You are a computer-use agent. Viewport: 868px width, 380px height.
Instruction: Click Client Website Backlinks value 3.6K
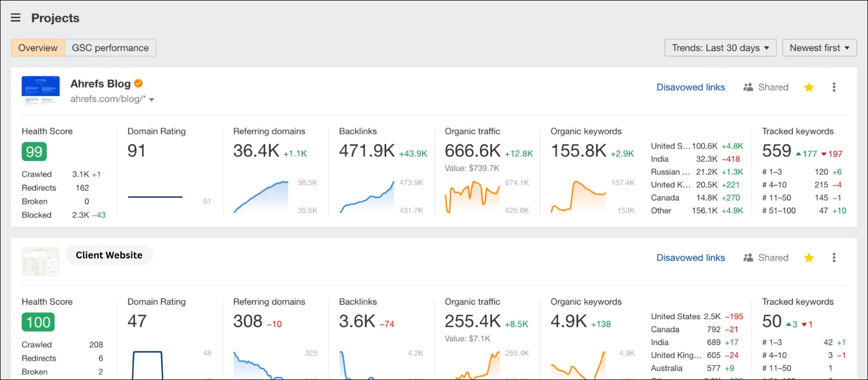tap(357, 321)
